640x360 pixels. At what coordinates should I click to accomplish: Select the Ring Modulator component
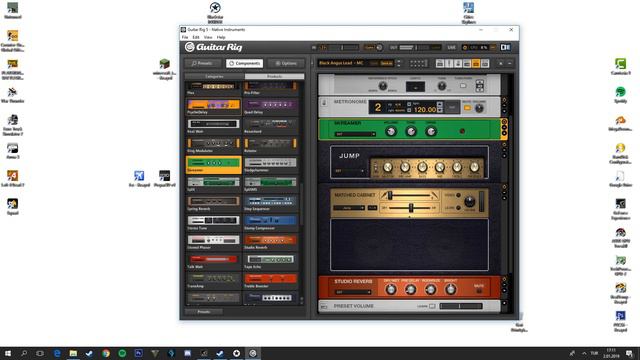click(213, 145)
